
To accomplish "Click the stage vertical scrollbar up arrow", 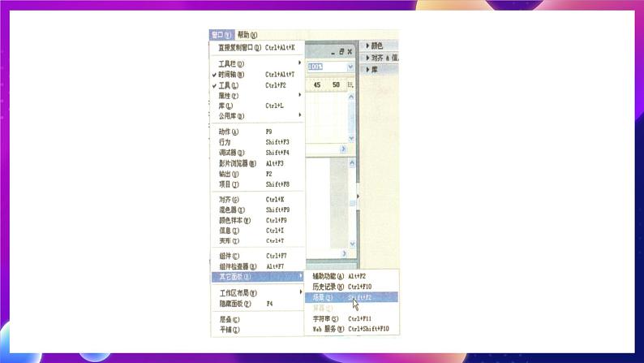I will 352,163.
